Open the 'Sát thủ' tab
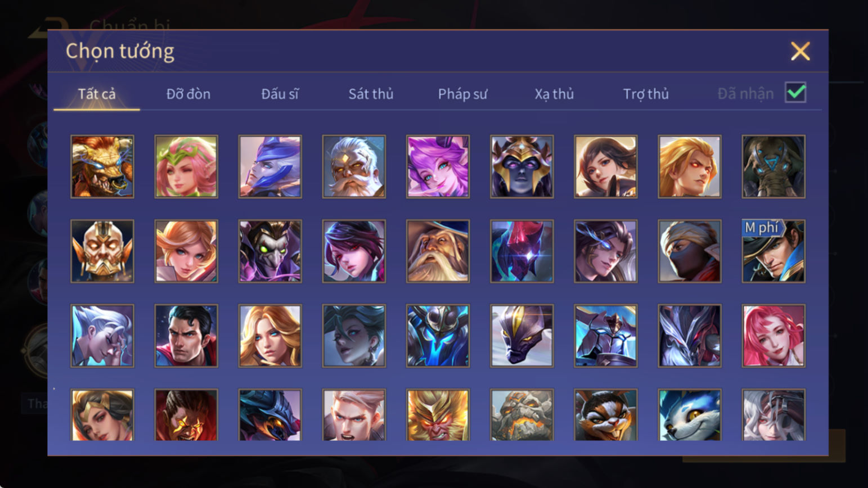This screenshot has width=868, height=488. [x=371, y=94]
